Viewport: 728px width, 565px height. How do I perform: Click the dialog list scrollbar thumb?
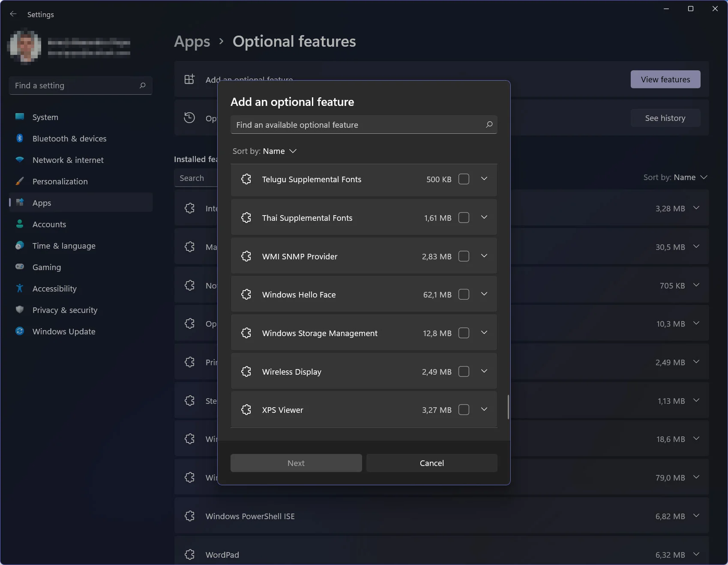tap(508, 407)
